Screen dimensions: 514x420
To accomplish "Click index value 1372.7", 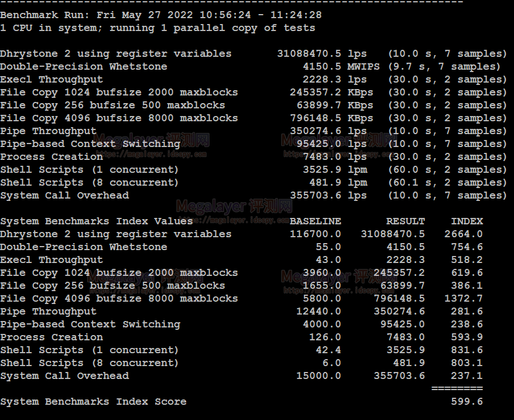I will 464,299.
